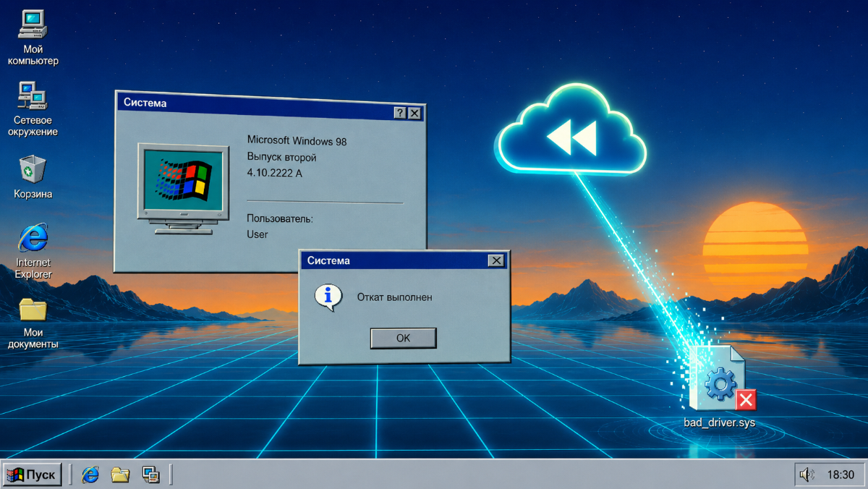Click the User name text
The image size is (868, 489).
258,234
